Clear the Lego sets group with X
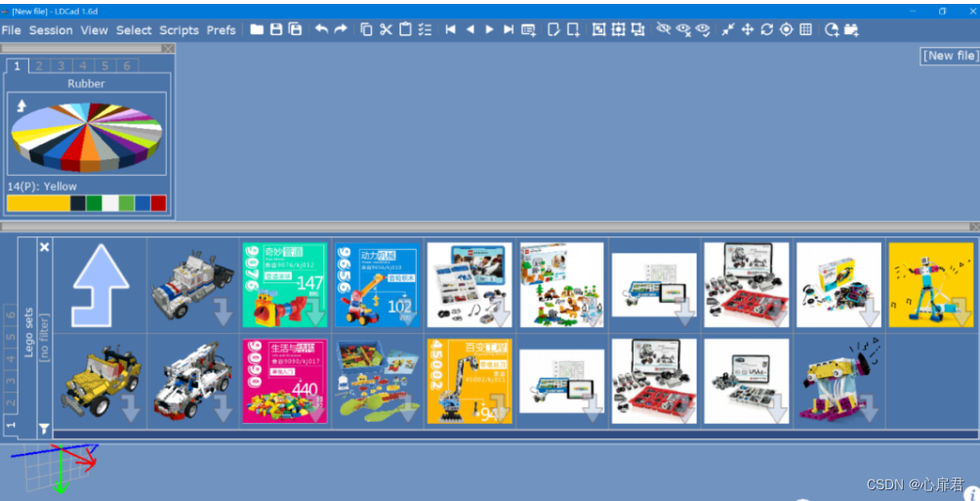The image size is (980, 501). coord(44,247)
